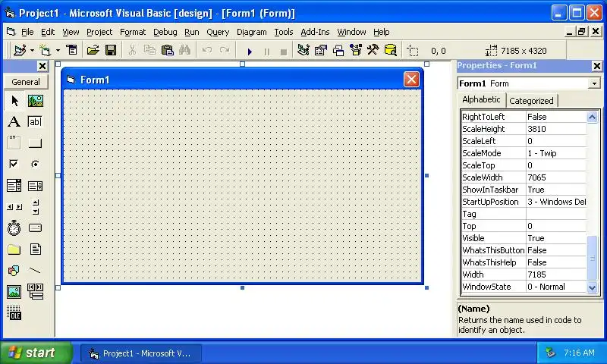Select the FileListBox control tool
The width and height of the screenshot is (607, 364).
coord(35,249)
